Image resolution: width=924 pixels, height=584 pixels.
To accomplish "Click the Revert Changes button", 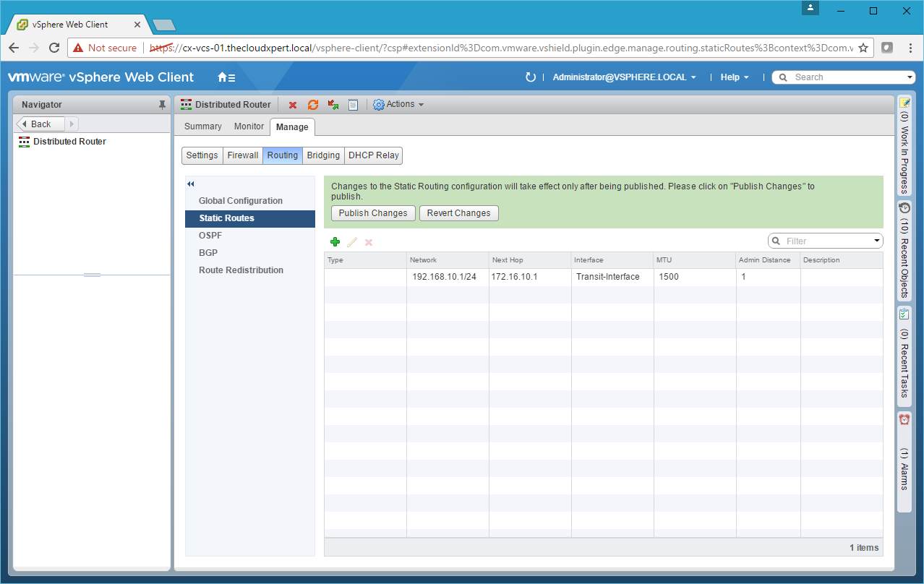I will (458, 213).
